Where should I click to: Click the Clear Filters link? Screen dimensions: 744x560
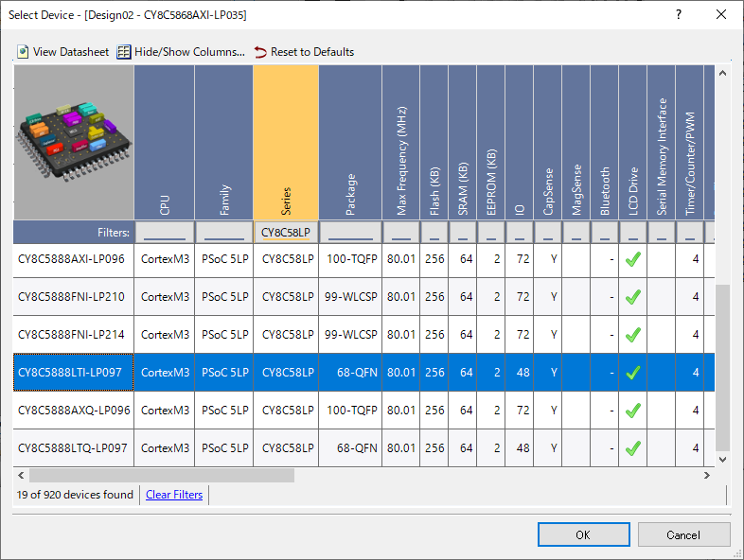click(174, 495)
